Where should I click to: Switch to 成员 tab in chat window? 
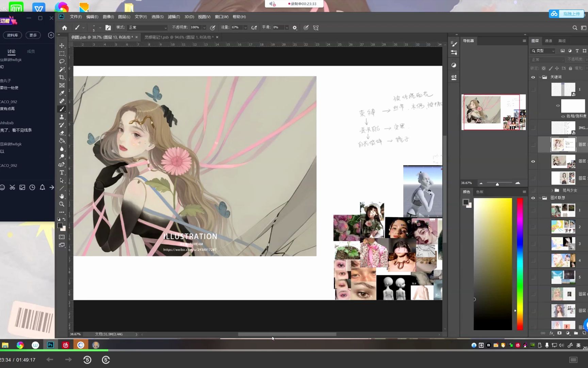31,51
